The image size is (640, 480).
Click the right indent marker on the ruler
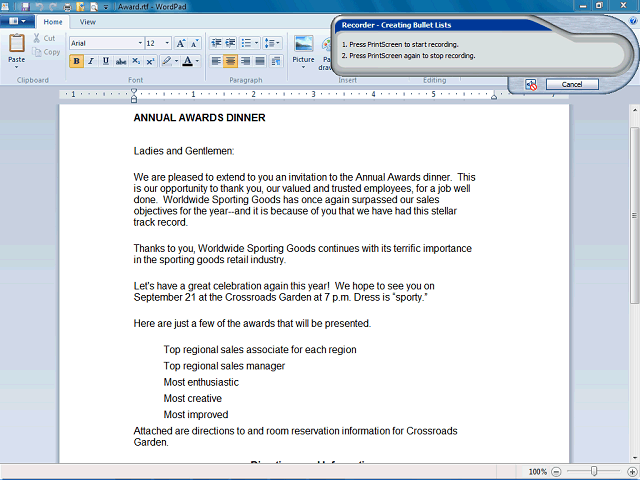click(494, 97)
